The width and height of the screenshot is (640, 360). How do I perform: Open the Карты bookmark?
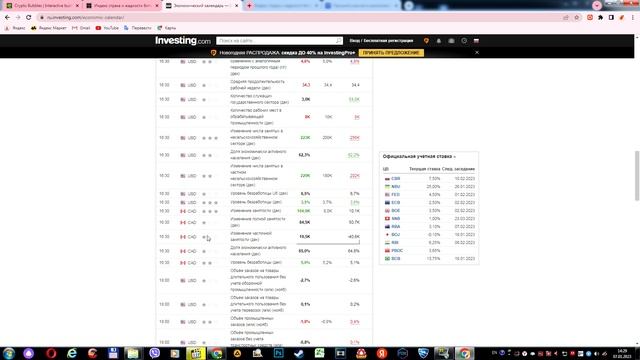tap(167, 28)
